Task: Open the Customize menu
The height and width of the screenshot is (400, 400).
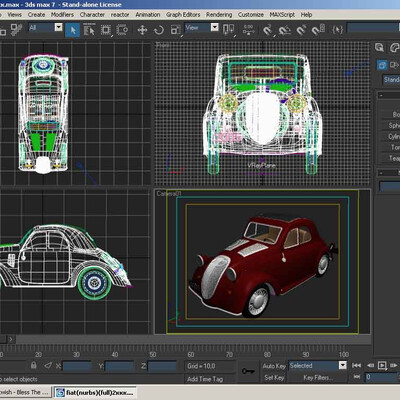Action: [x=251, y=15]
